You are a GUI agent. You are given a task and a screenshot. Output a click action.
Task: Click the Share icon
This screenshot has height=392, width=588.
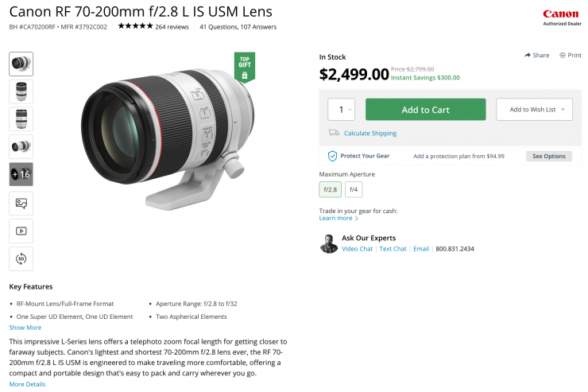pos(528,55)
